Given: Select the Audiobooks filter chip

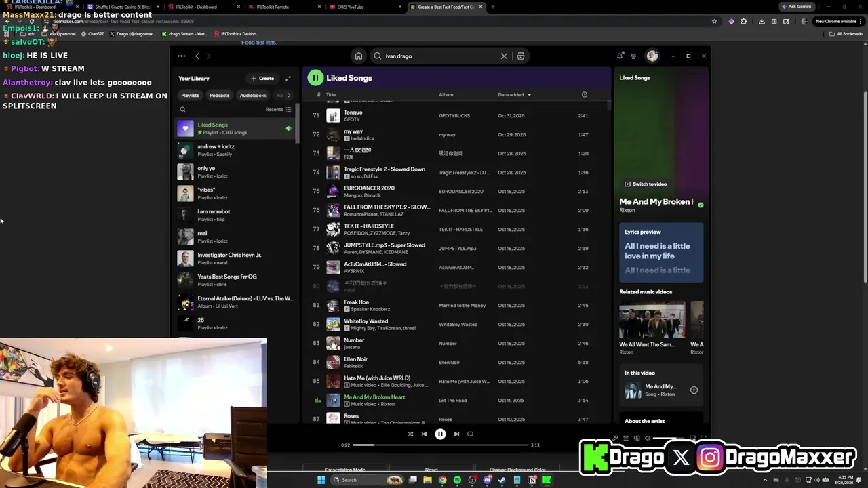Looking at the screenshot, I should tap(253, 96).
